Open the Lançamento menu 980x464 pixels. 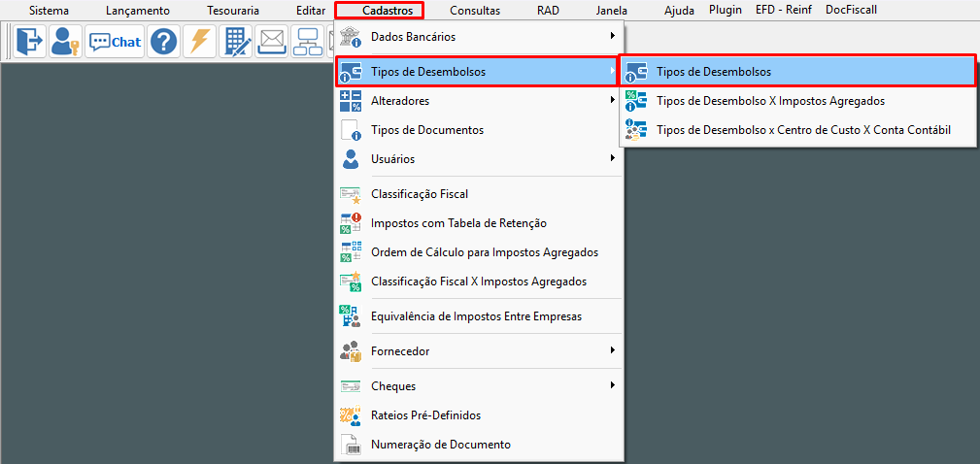tap(138, 10)
